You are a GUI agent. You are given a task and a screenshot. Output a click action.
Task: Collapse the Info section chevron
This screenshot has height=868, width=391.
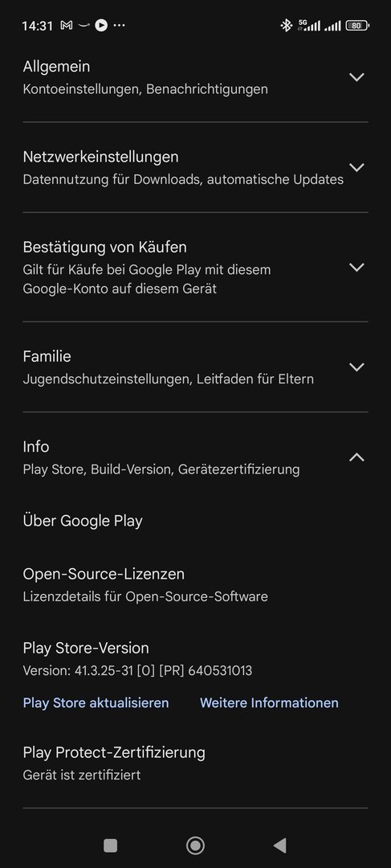[x=356, y=457]
